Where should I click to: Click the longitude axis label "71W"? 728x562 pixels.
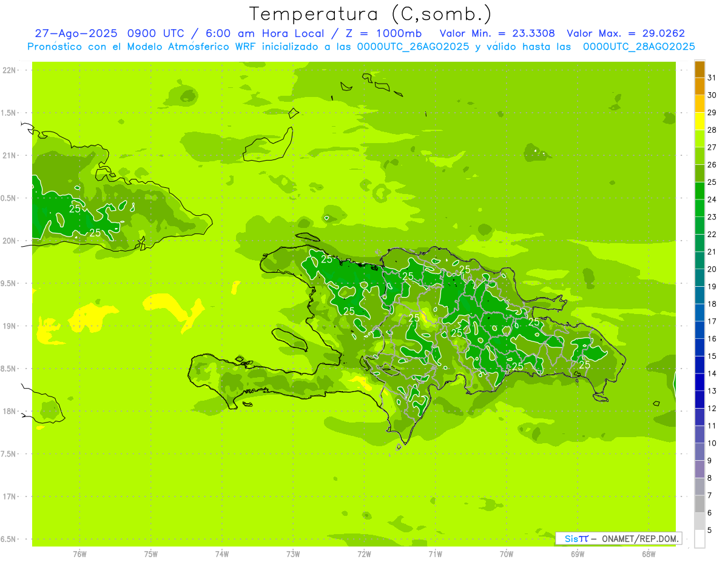[x=435, y=554]
